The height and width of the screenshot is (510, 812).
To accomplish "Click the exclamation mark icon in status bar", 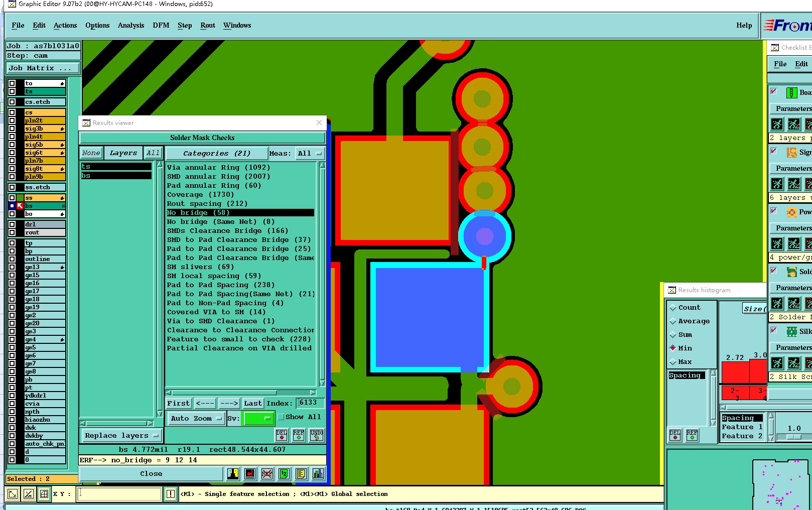I will coord(171,494).
